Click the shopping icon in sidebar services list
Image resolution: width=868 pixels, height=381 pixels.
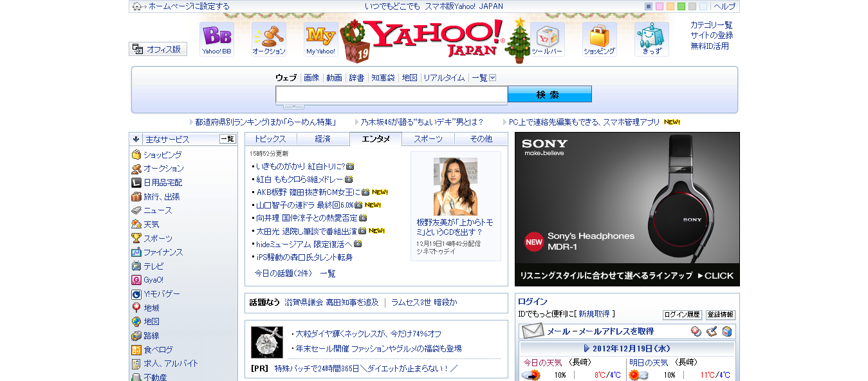136,154
